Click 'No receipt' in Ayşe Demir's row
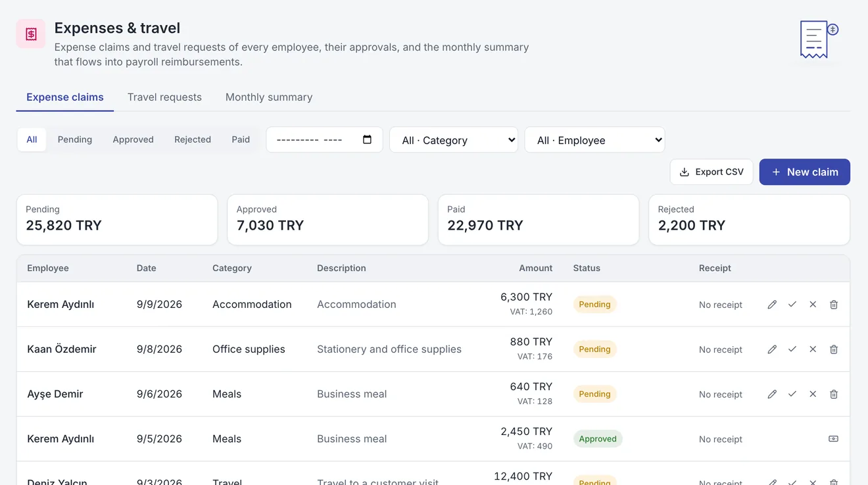Image resolution: width=868 pixels, height=485 pixels. tap(721, 394)
